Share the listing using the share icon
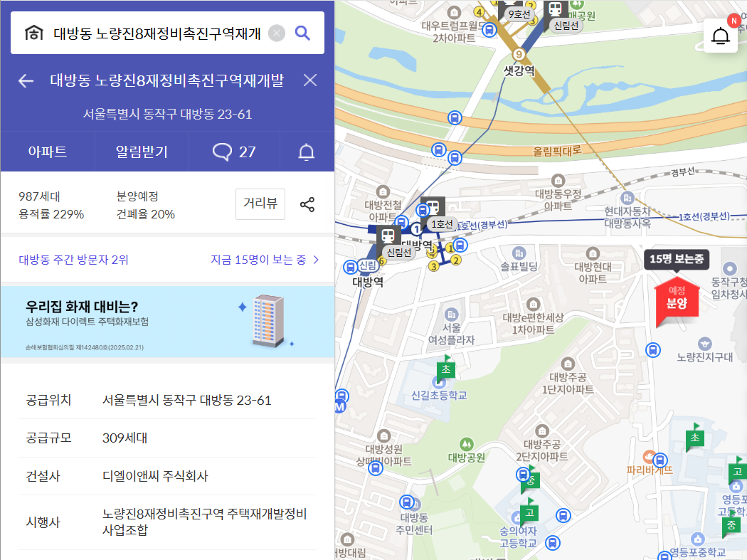This screenshot has height=560, width=747. (x=307, y=204)
